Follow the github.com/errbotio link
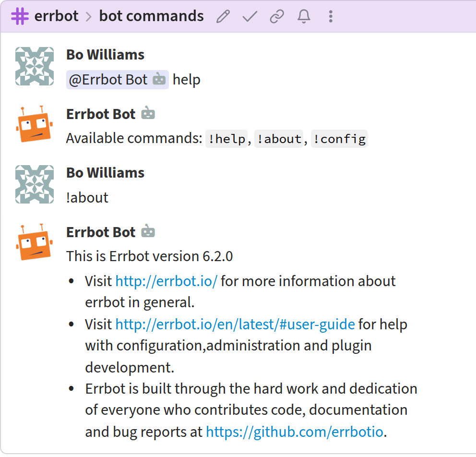476x457 pixels. (x=293, y=432)
